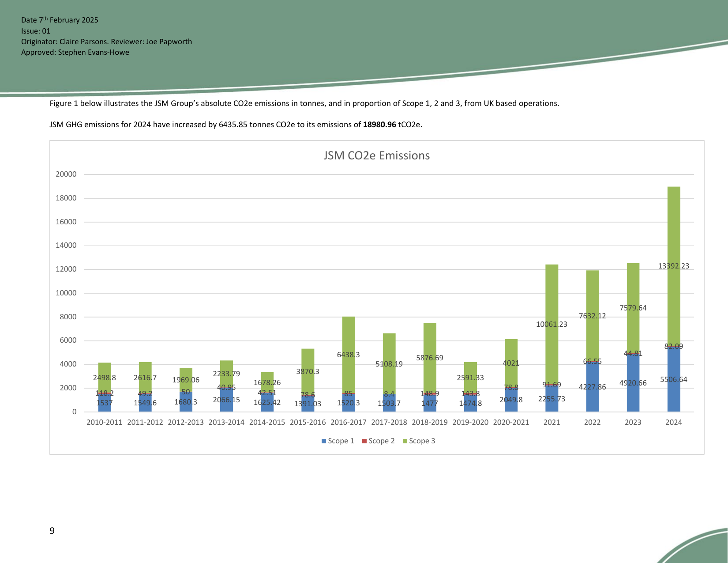
Task: Click the 'Scope 3' legend label
Action: [422, 441]
